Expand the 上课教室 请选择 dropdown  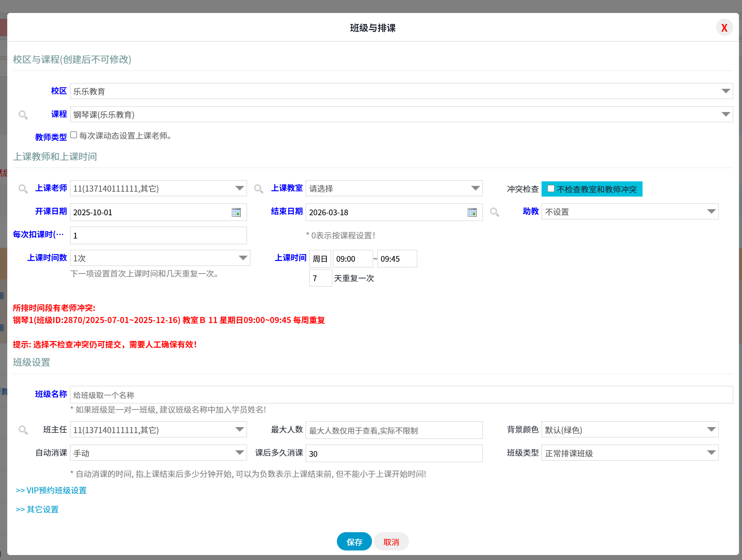click(x=475, y=188)
